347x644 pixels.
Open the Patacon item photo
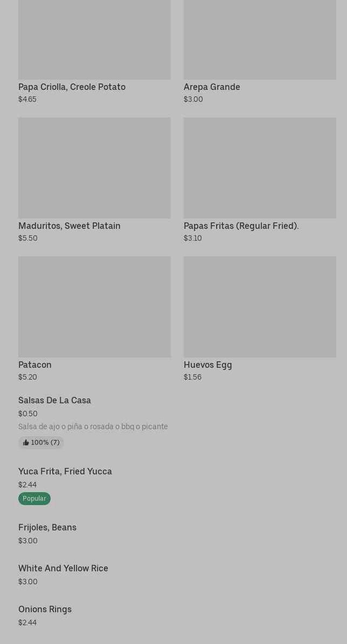click(x=94, y=306)
